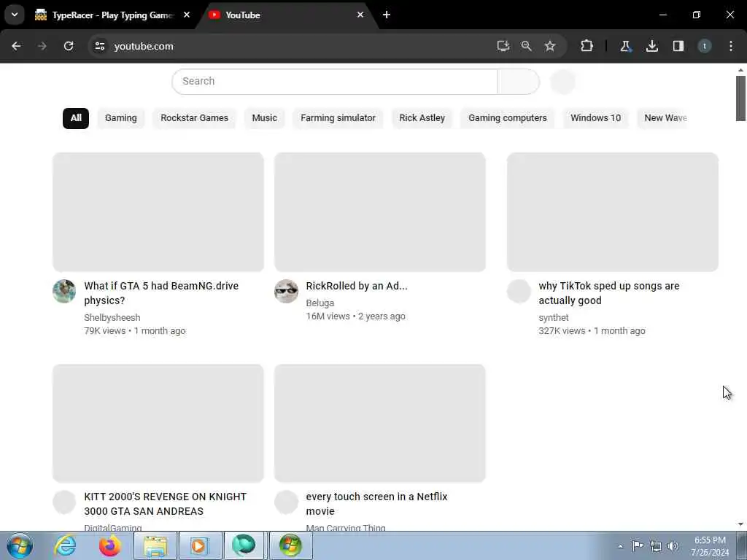
Task: Open site information icon in address bar
Action: 99,46
